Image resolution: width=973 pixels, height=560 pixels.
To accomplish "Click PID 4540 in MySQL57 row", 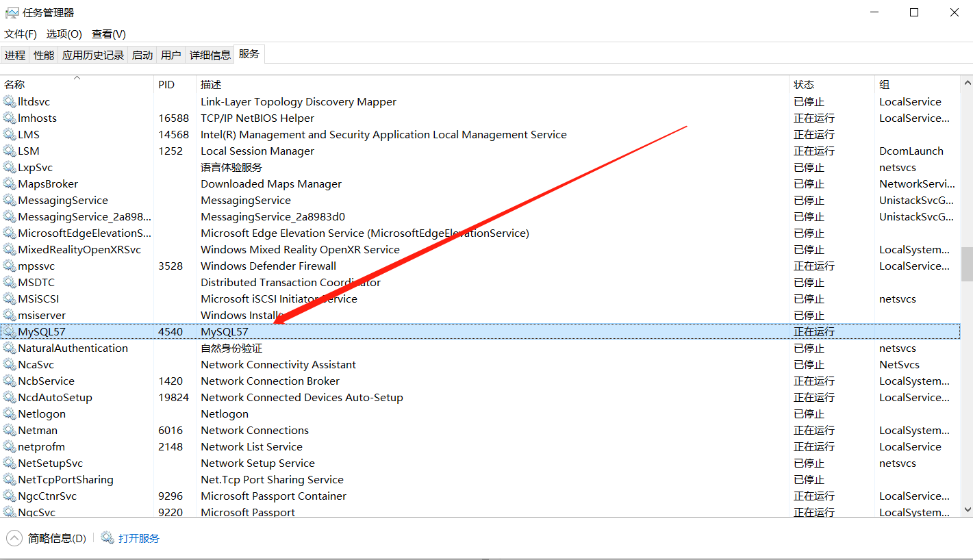I will [170, 331].
